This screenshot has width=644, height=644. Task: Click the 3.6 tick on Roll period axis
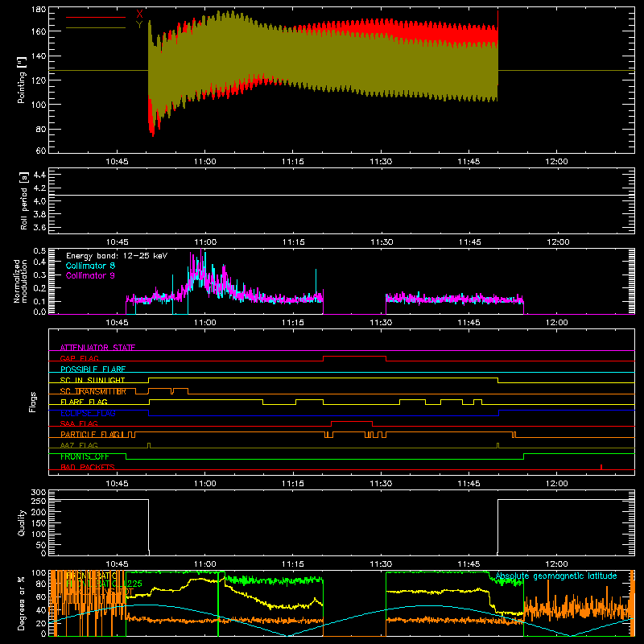pyautogui.click(x=39, y=227)
